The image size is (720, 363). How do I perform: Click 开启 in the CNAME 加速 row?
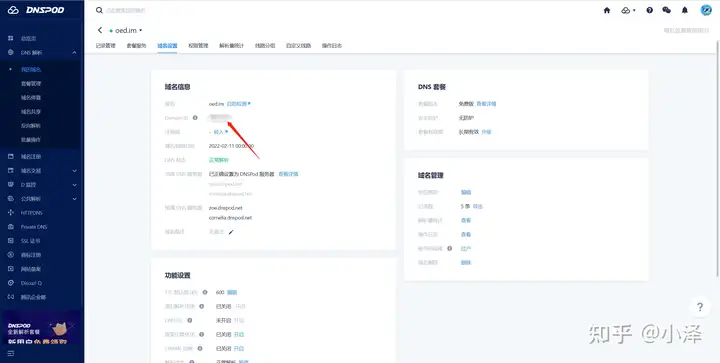(x=239, y=348)
